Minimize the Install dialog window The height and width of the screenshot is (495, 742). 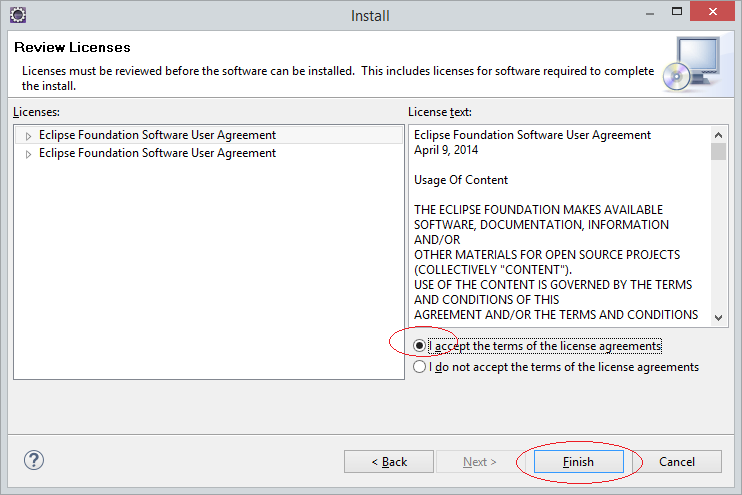(x=650, y=14)
